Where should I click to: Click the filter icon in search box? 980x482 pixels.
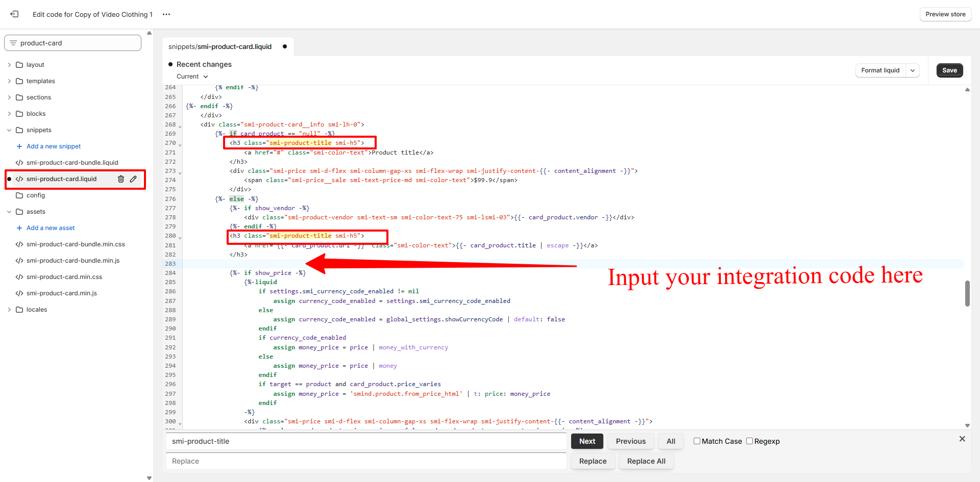[x=13, y=43]
